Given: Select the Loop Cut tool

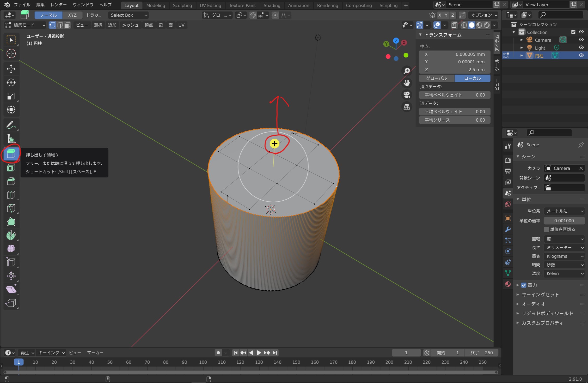Looking at the screenshot, I should (x=11, y=195).
